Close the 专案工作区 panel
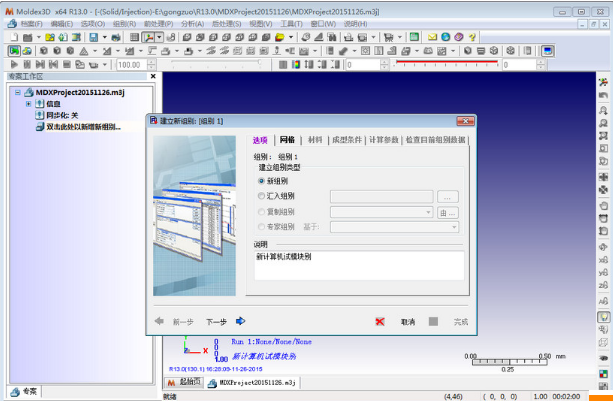Image resolution: width=613 pixels, height=401 pixels. click(x=153, y=76)
